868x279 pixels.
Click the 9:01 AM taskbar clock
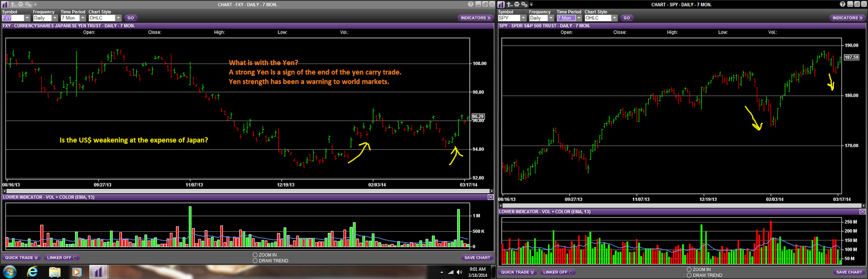click(x=477, y=269)
